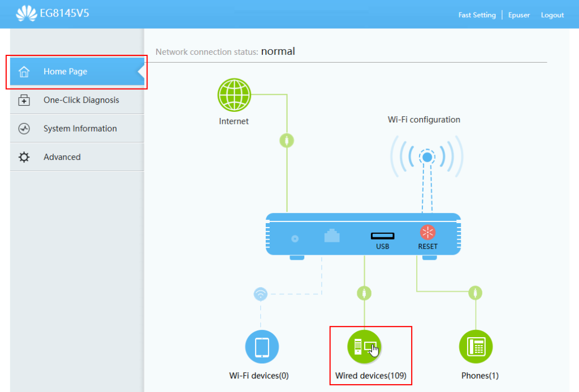Open the blue Wi-Fi devices tablet icon

(262, 347)
